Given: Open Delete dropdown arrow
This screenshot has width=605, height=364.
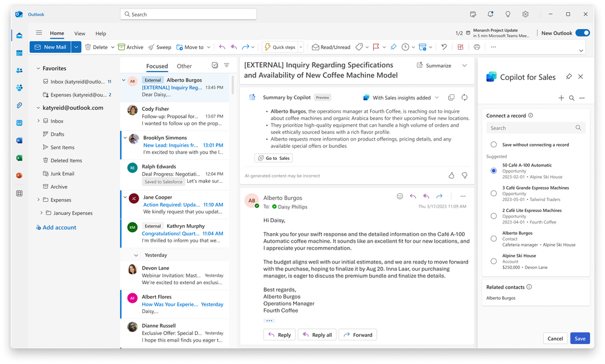Looking at the screenshot, I should (x=113, y=47).
